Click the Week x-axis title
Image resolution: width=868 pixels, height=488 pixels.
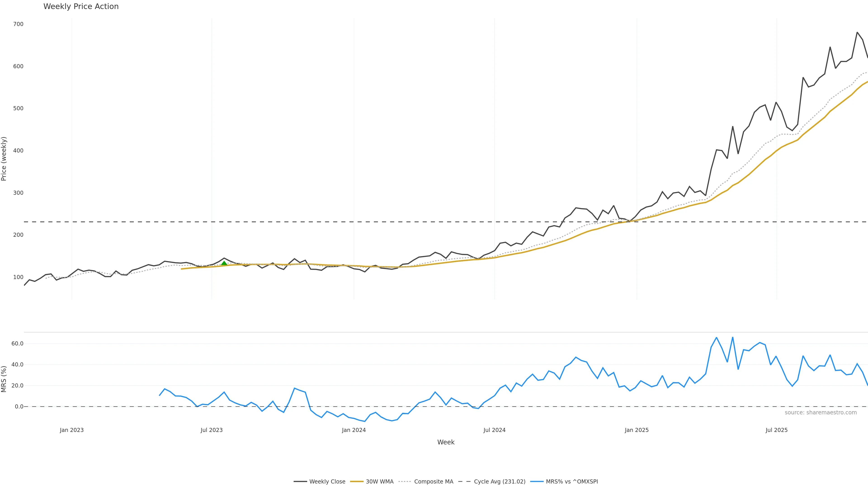coord(446,442)
